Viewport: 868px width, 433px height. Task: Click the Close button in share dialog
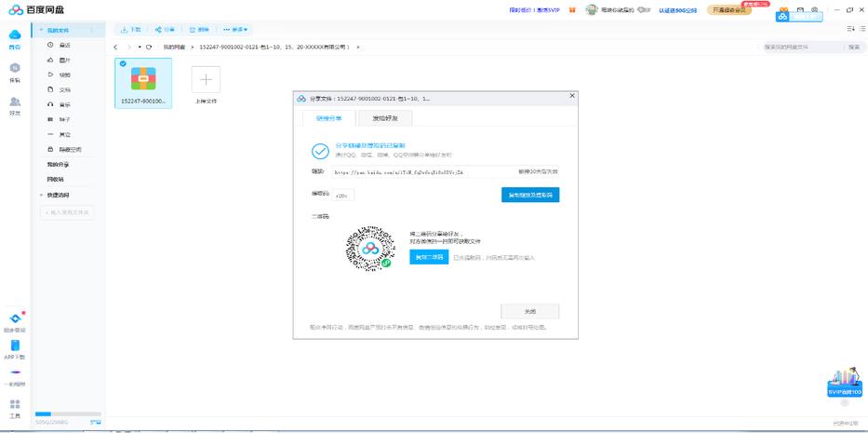pos(529,311)
